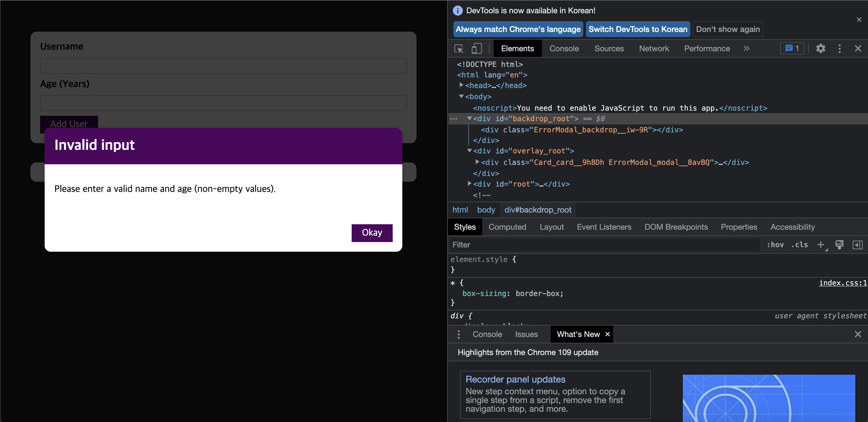Click the Console panel icon

564,49
